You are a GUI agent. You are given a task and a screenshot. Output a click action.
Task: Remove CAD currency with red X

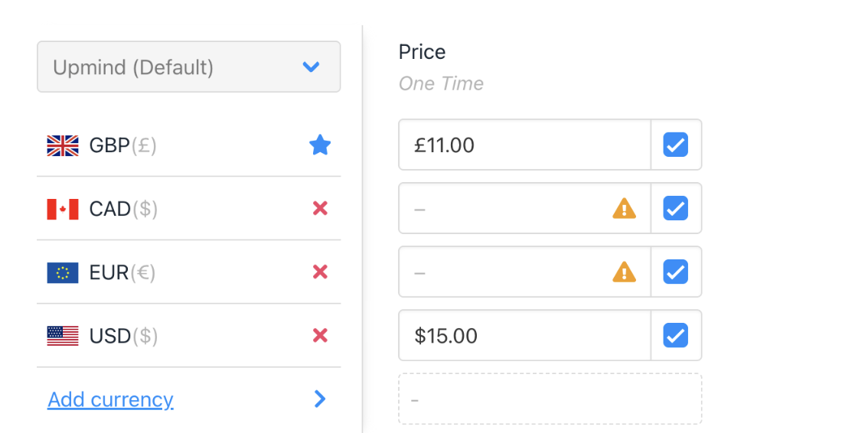tap(320, 208)
